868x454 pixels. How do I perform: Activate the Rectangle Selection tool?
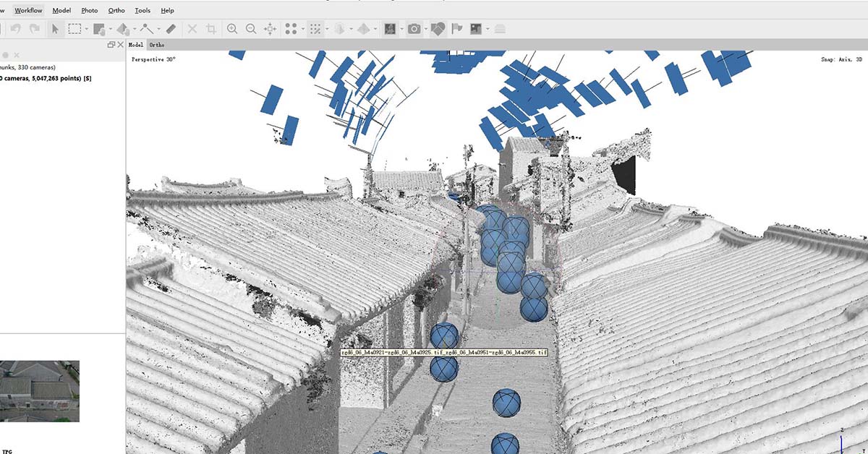(x=75, y=29)
